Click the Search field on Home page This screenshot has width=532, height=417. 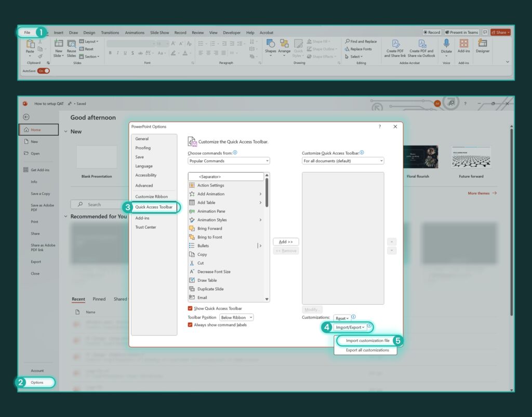[x=100, y=204]
